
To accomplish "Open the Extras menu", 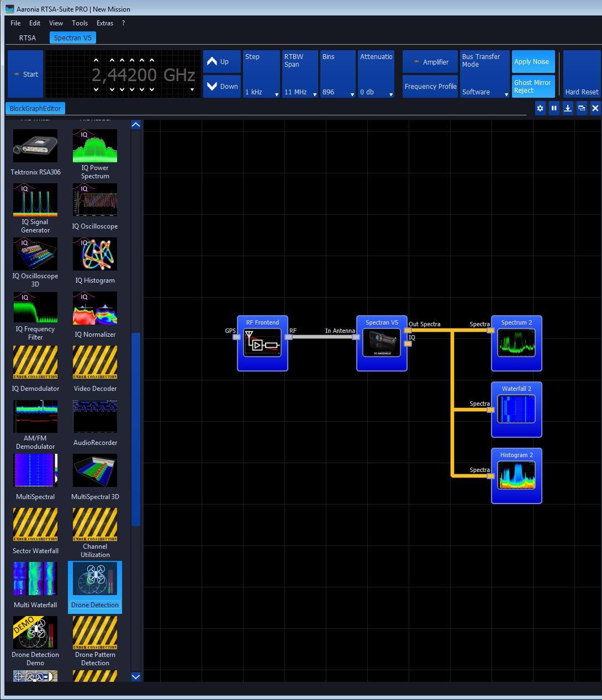I will pos(105,23).
